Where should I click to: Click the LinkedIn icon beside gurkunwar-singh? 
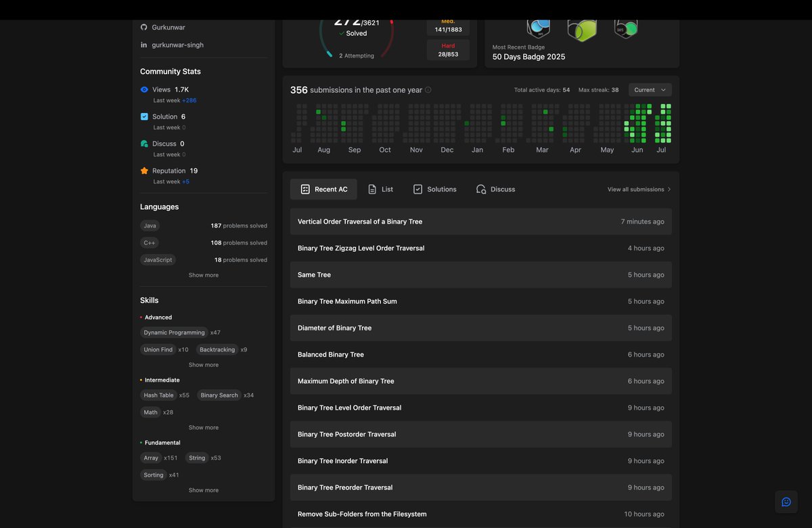[143, 45]
